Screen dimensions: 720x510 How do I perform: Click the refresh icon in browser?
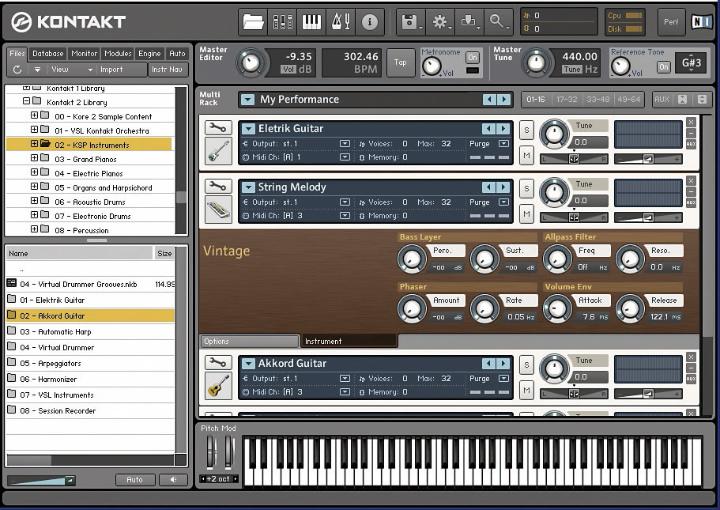pos(17,69)
